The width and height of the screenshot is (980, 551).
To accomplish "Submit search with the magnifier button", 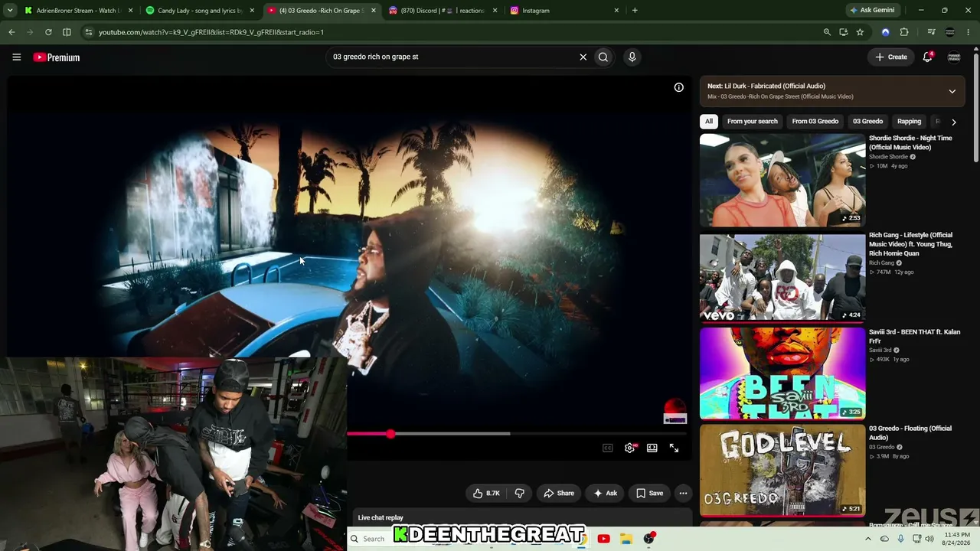I will click(603, 57).
